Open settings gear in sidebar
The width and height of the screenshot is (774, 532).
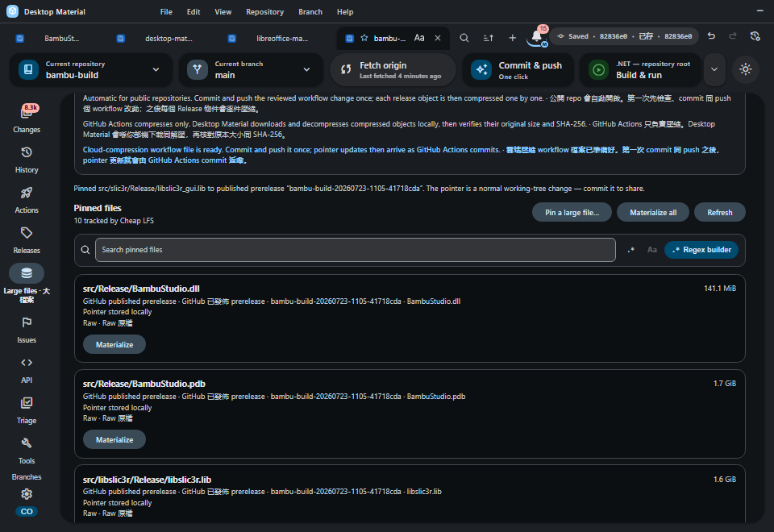(27, 494)
